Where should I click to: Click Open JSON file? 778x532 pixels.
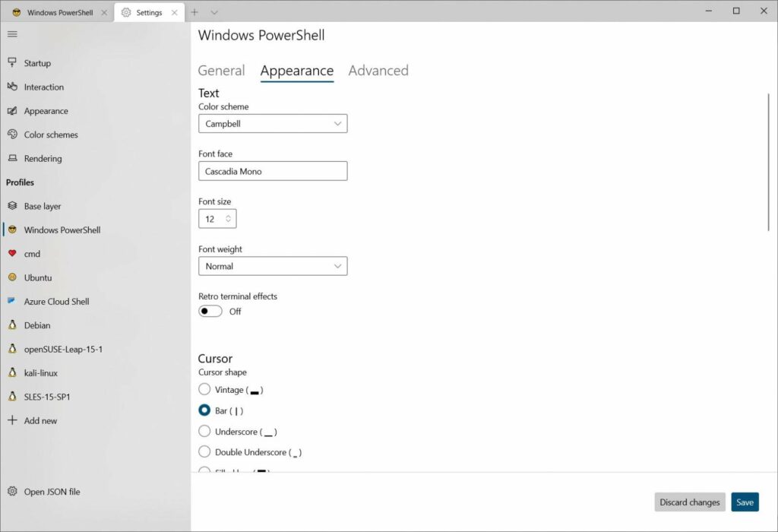[95, 491]
